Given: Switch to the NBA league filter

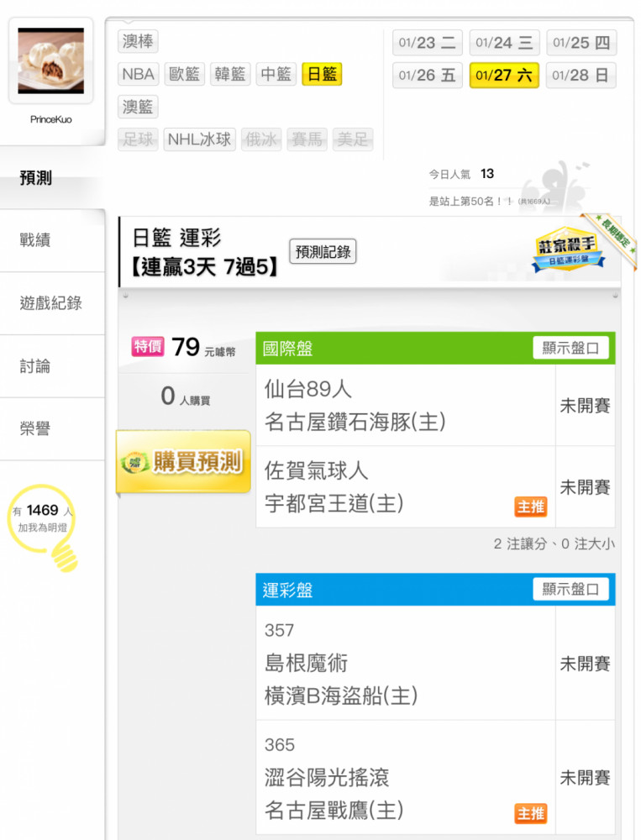Looking at the screenshot, I should 138,74.
